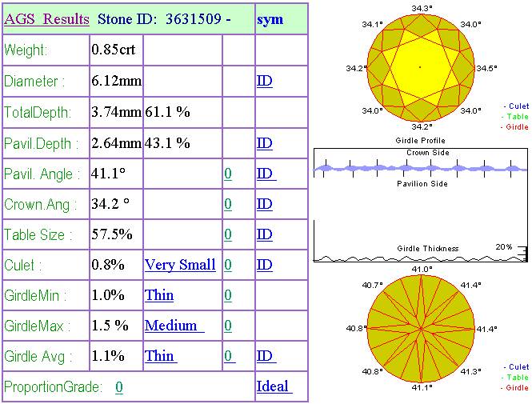Select the 34.1° crown angle label

point(373,25)
